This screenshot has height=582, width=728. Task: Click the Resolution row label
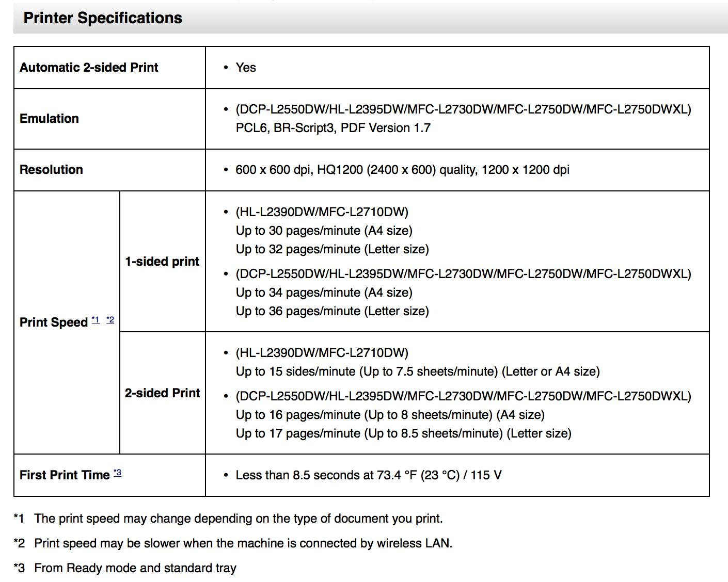51,170
